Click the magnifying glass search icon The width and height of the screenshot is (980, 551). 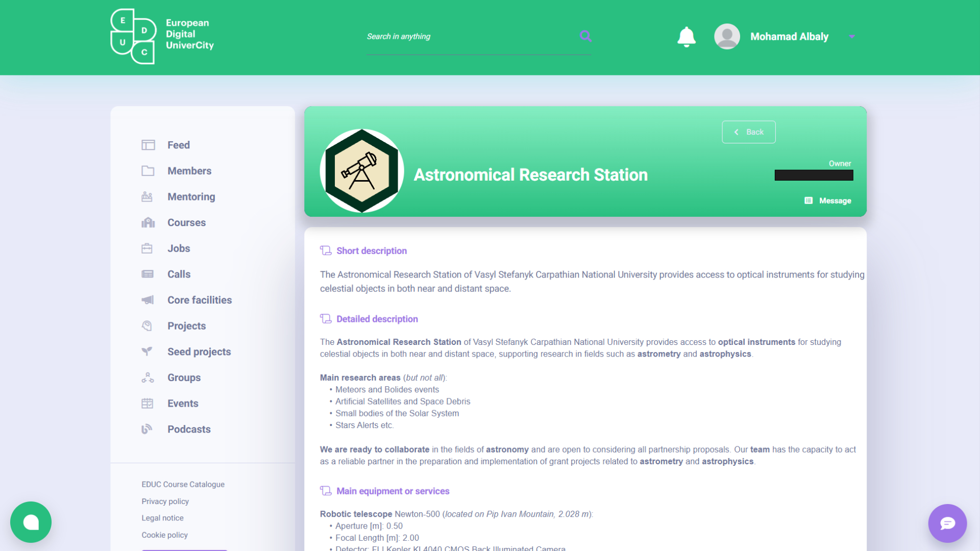tap(585, 36)
